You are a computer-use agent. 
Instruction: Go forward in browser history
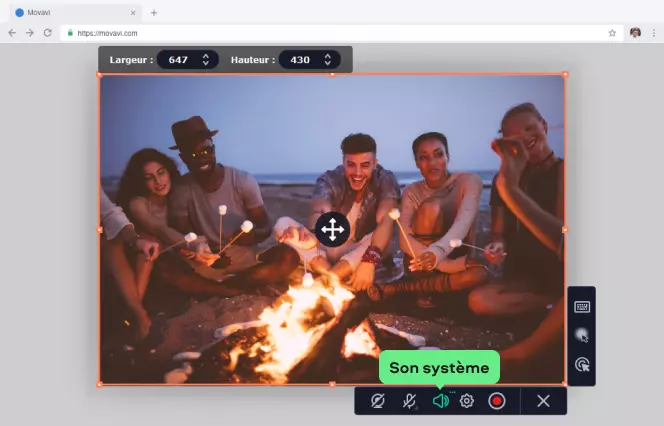pyautogui.click(x=30, y=33)
